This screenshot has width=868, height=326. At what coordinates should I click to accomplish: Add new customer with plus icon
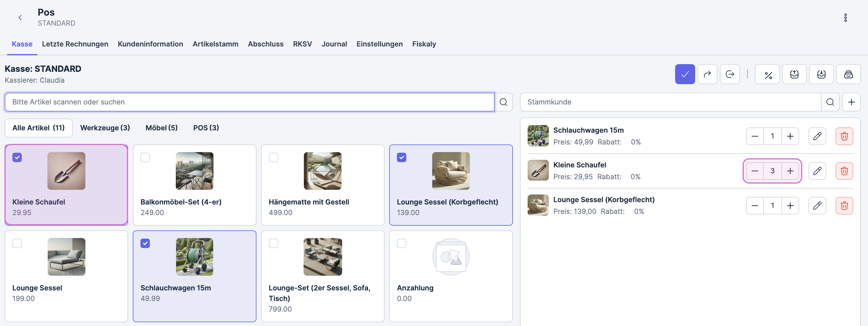pyautogui.click(x=851, y=102)
